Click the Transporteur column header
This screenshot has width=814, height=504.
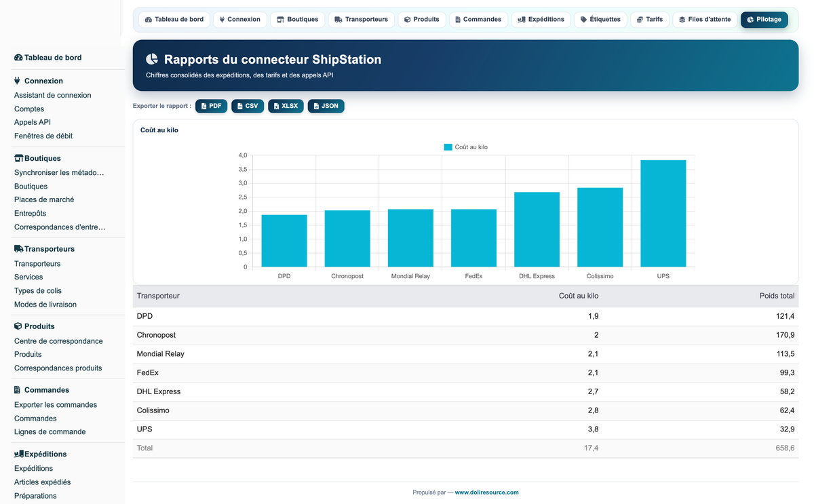click(158, 296)
